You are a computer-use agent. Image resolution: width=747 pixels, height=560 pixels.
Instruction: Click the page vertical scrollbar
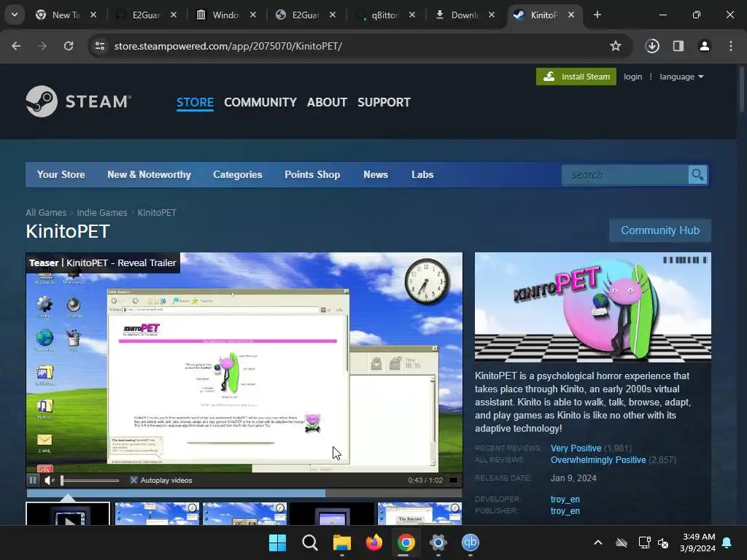click(x=742, y=90)
